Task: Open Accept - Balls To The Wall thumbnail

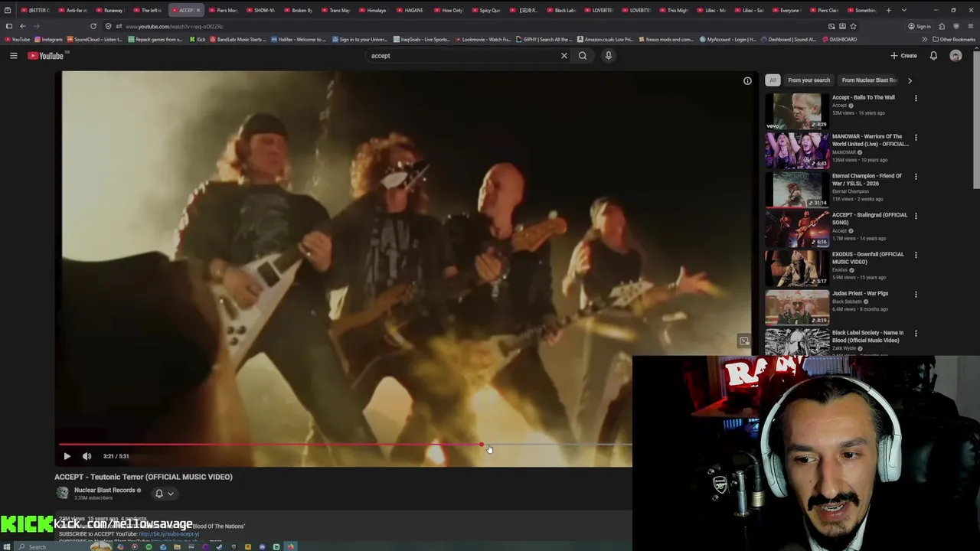Action: coord(797,111)
